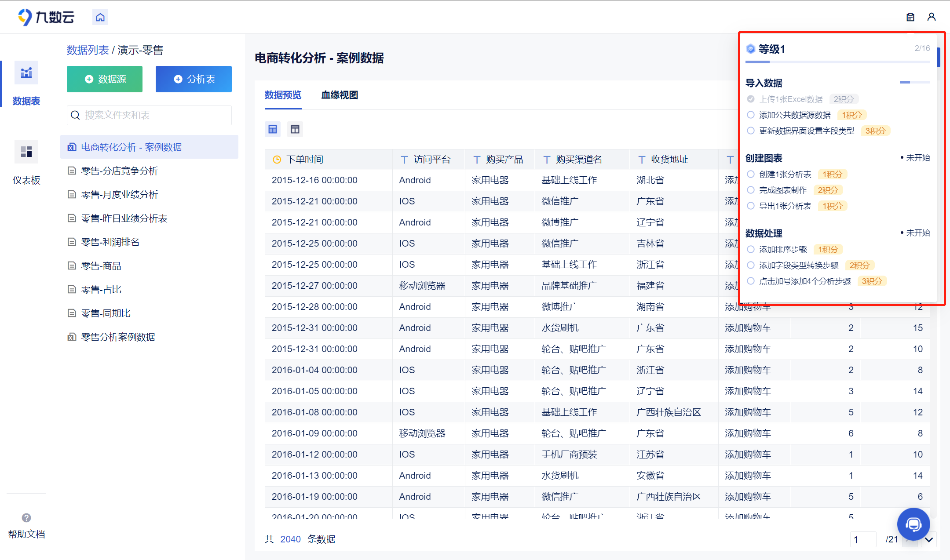Open 访问平台 column type T icon
This screenshot has width=950, height=560.
click(404, 160)
